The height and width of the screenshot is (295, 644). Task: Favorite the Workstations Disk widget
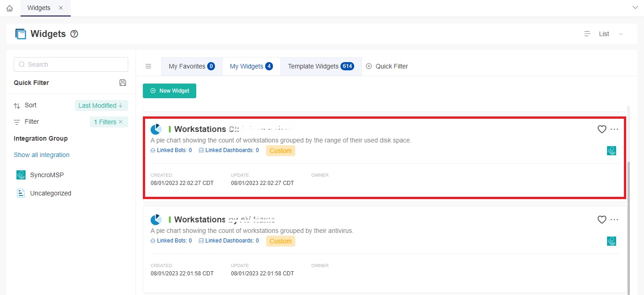click(x=602, y=129)
